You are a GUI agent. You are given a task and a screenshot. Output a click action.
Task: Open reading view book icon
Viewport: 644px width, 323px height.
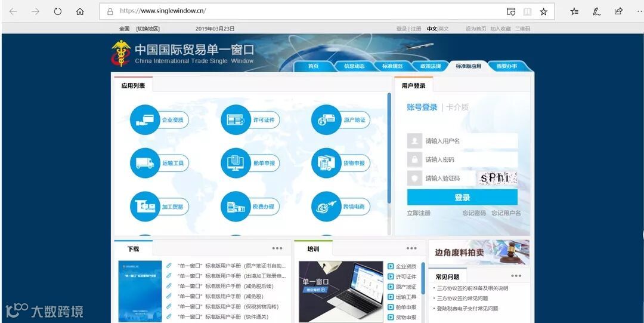pos(527,11)
